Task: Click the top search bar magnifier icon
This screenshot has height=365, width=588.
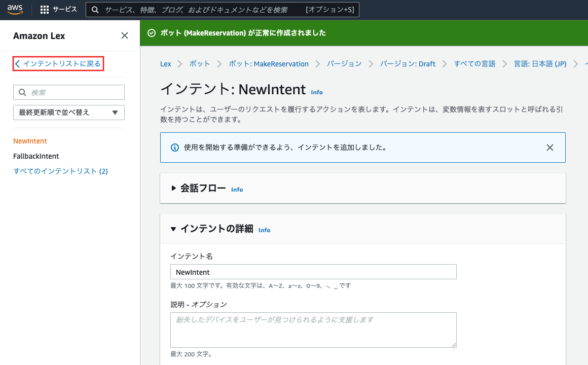Action: pos(95,10)
